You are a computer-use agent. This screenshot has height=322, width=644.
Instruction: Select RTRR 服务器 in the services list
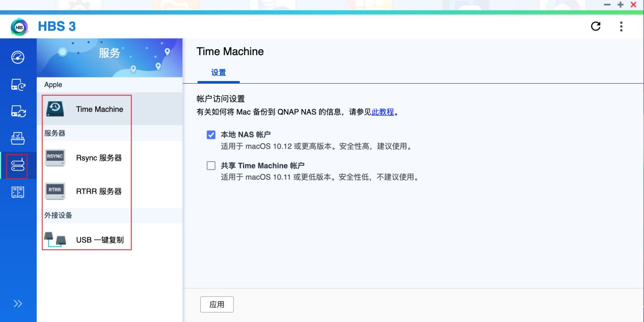(99, 191)
